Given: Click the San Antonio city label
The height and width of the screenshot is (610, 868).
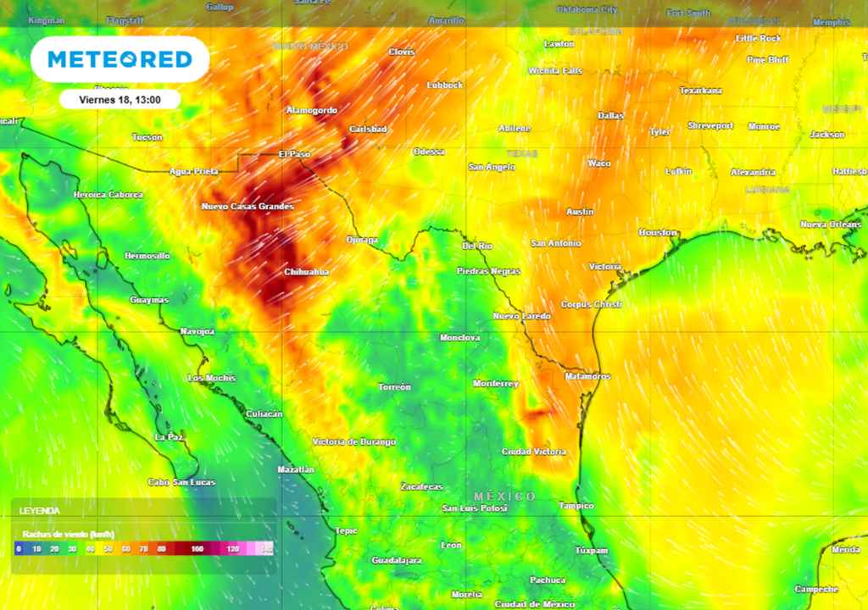Looking at the screenshot, I should (555, 243).
